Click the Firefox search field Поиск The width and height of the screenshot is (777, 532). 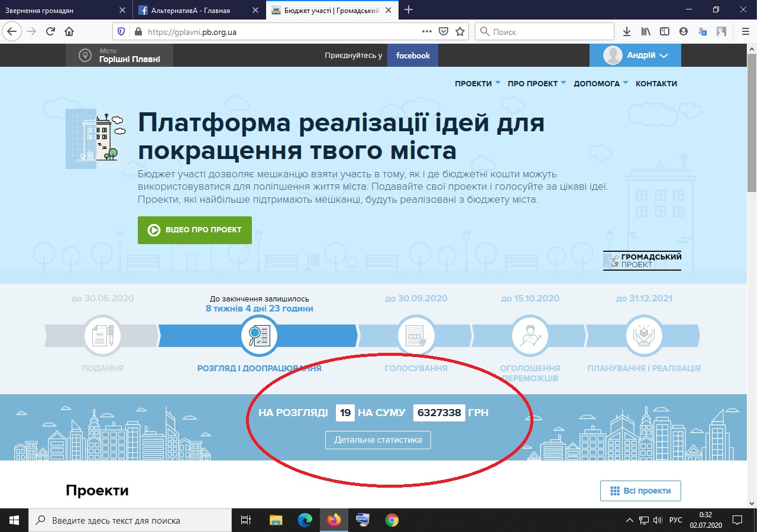[545, 32]
